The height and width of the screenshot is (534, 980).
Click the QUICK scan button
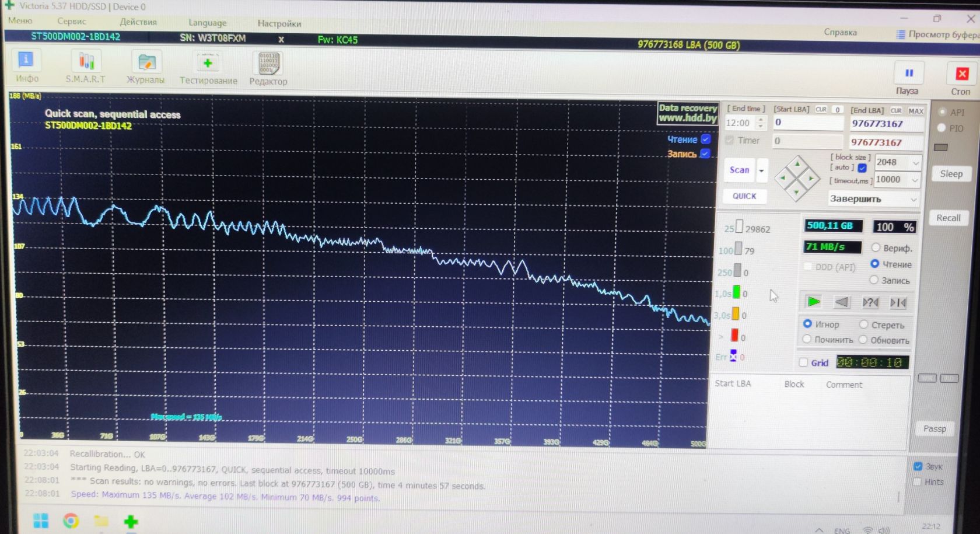tap(744, 196)
